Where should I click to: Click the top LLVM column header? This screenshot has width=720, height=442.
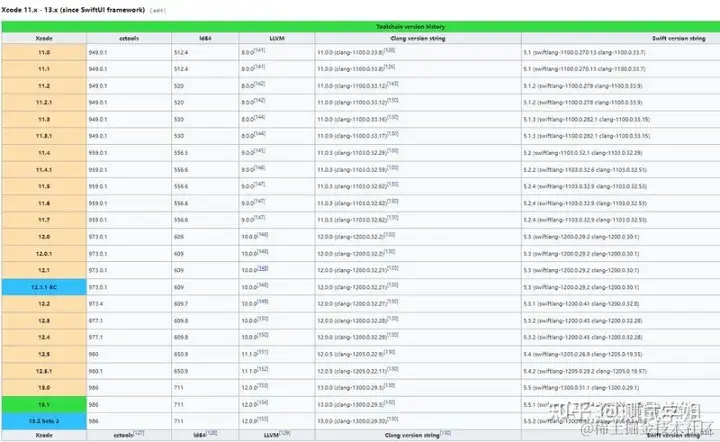pos(277,39)
